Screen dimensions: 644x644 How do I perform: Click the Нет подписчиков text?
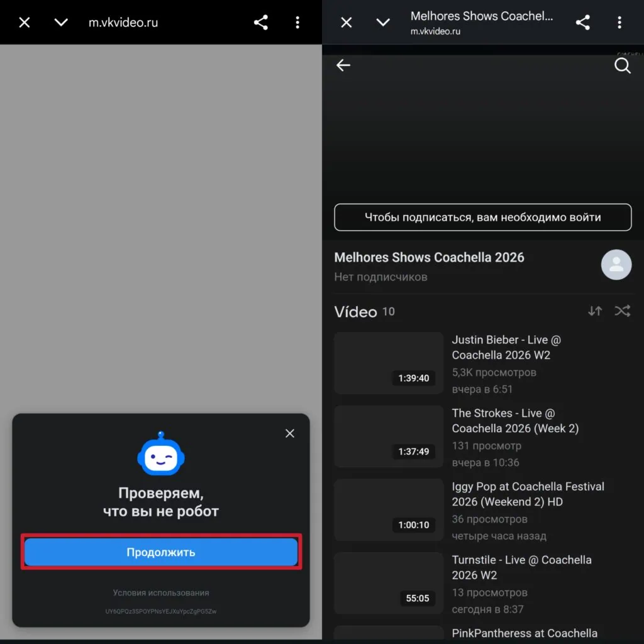[x=380, y=277]
